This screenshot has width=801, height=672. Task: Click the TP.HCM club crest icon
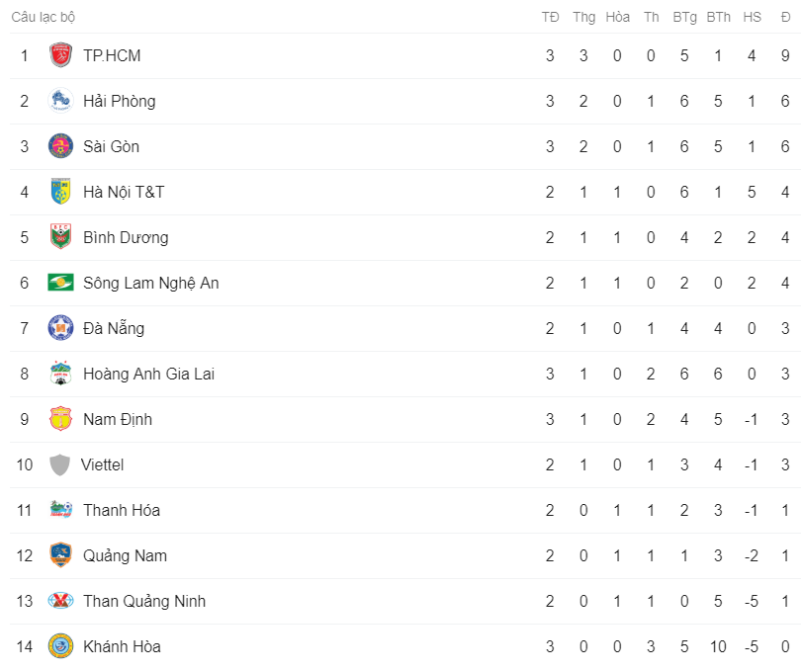tap(60, 55)
